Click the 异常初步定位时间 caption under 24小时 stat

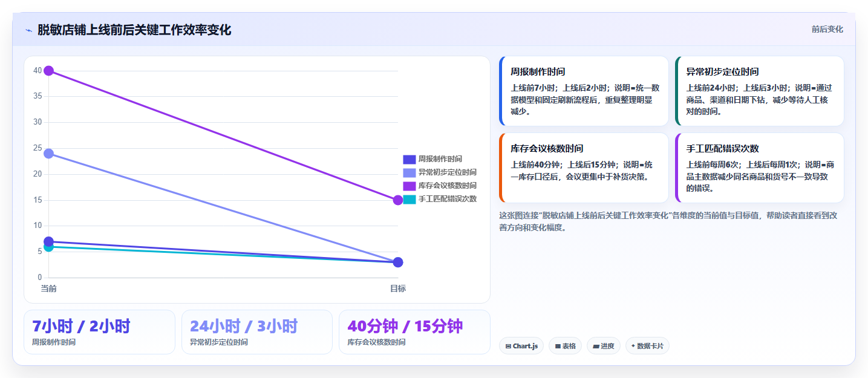click(x=219, y=342)
